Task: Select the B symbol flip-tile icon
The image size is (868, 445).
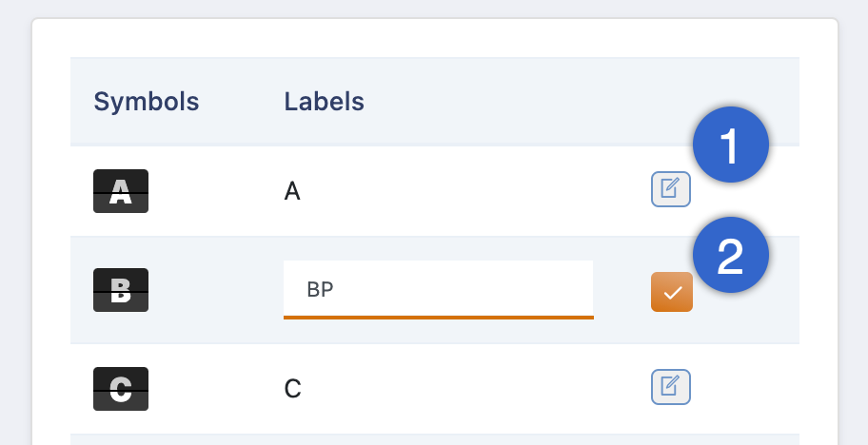Action: (x=121, y=290)
